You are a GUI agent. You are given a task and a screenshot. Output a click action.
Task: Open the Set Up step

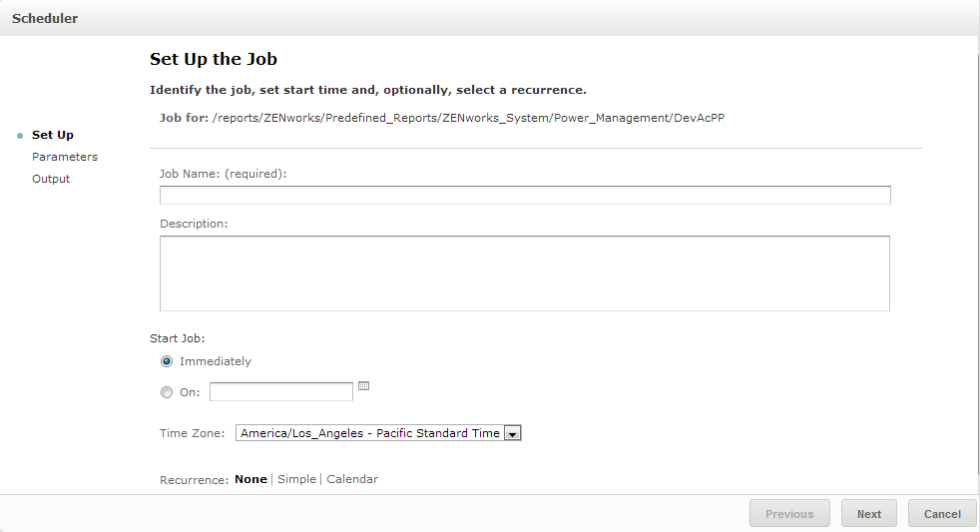click(x=53, y=135)
